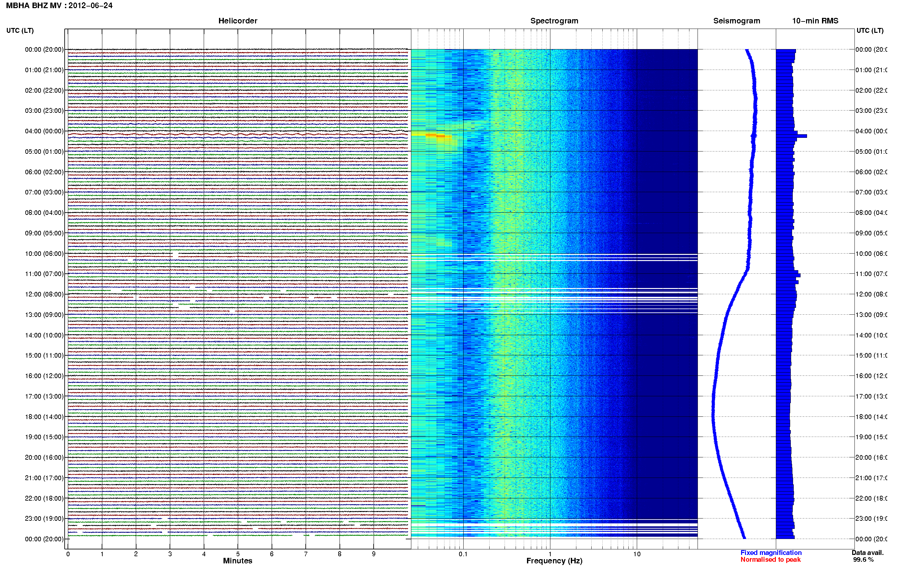This screenshot has height=578, width=924.
Task: Click the top-left '00:00 (20:00)' time label
Action: (44, 49)
